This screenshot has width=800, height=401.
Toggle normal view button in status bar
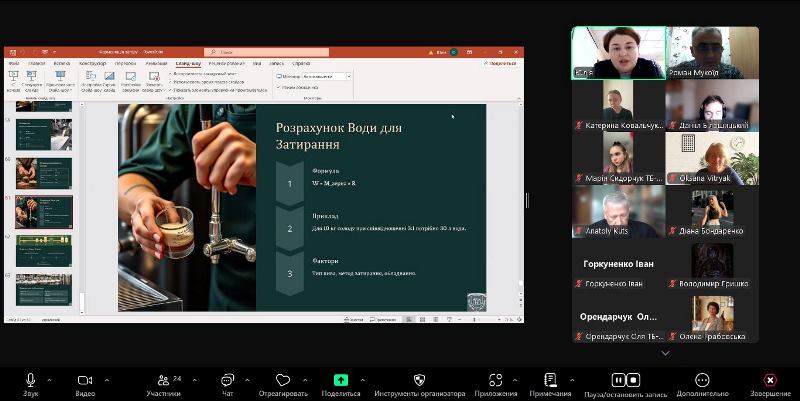pos(409,319)
